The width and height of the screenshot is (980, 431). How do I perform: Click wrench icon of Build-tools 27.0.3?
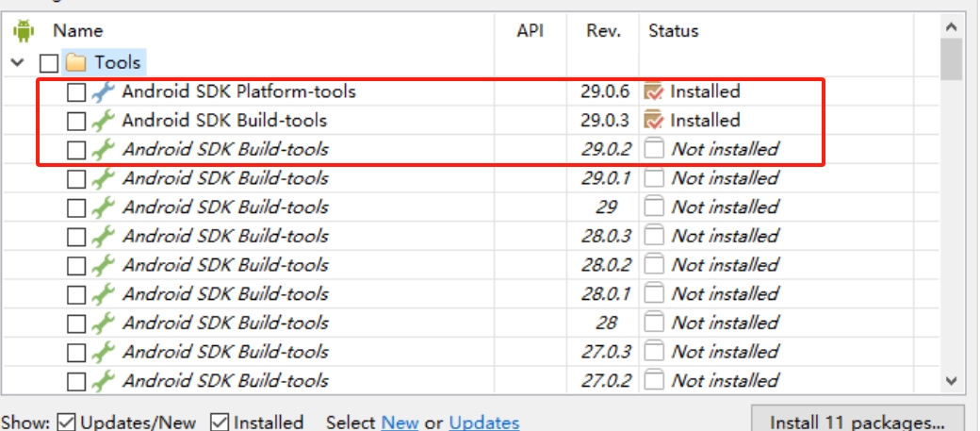[x=103, y=352]
